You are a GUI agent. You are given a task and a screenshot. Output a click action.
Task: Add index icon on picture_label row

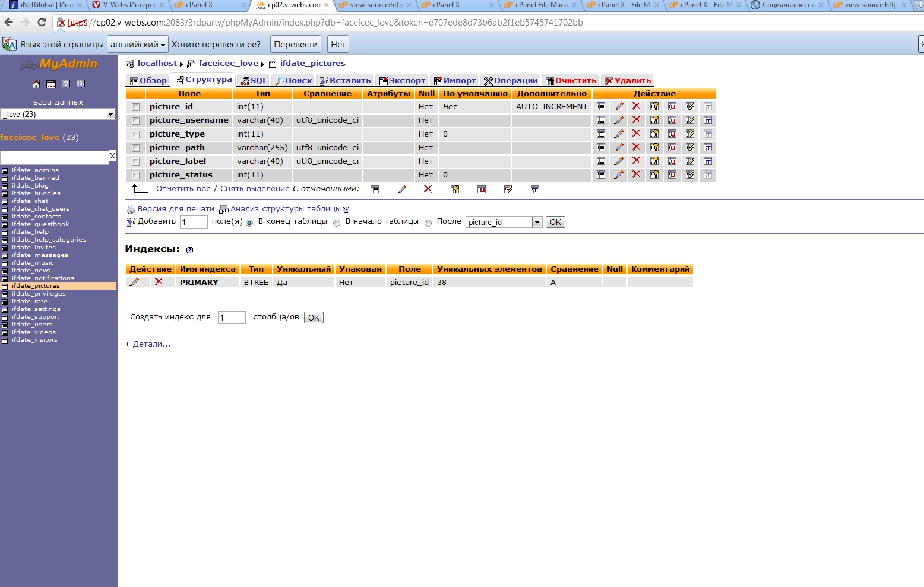point(690,161)
